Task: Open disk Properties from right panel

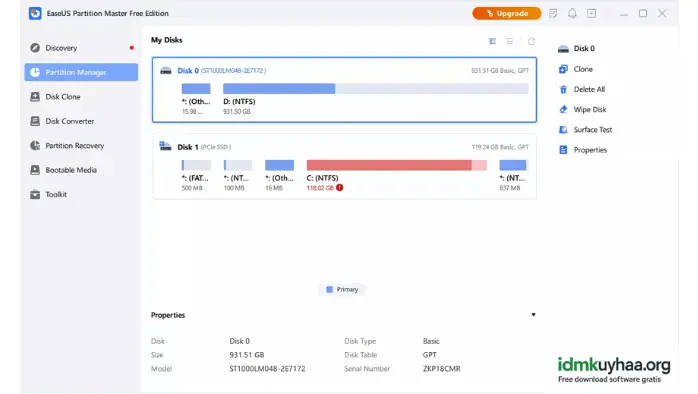Action: tap(590, 150)
